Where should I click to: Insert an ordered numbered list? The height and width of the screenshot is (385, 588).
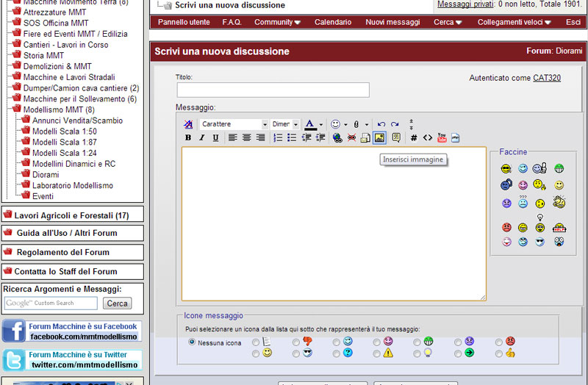coord(279,137)
